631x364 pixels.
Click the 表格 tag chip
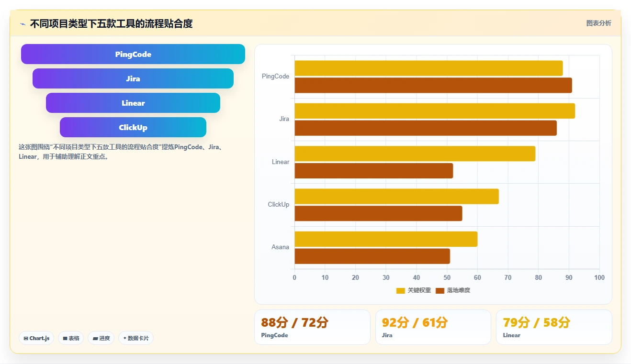(x=71, y=338)
